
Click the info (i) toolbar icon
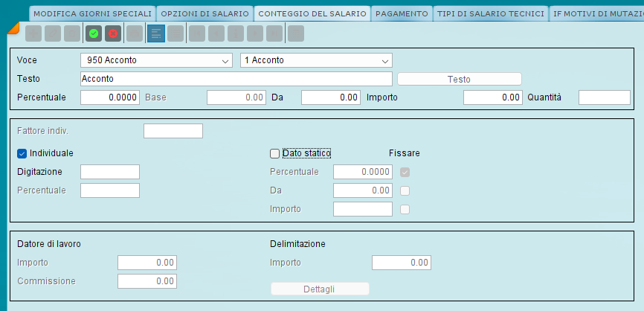click(x=236, y=33)
